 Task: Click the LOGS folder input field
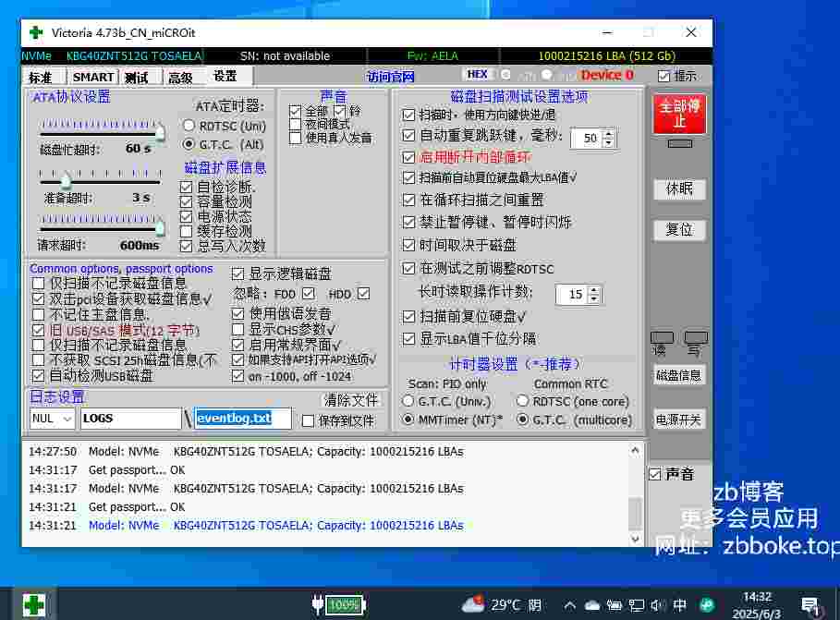point(130,419)
